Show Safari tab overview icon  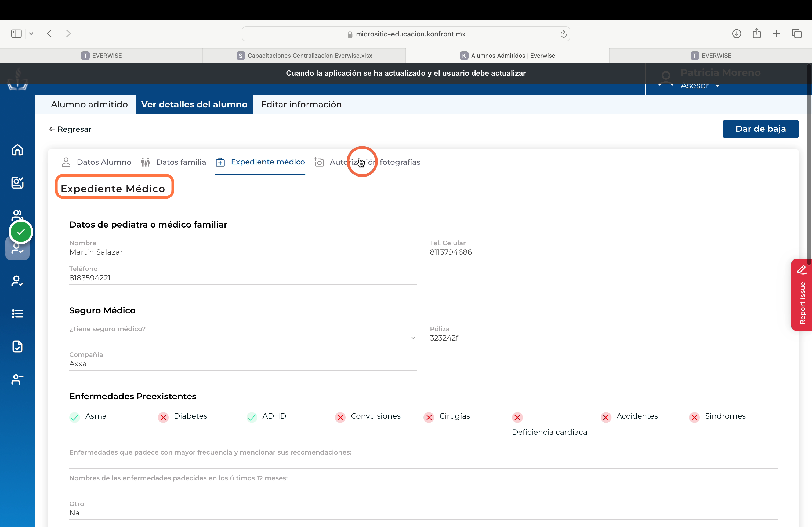[x=797, y=33]
